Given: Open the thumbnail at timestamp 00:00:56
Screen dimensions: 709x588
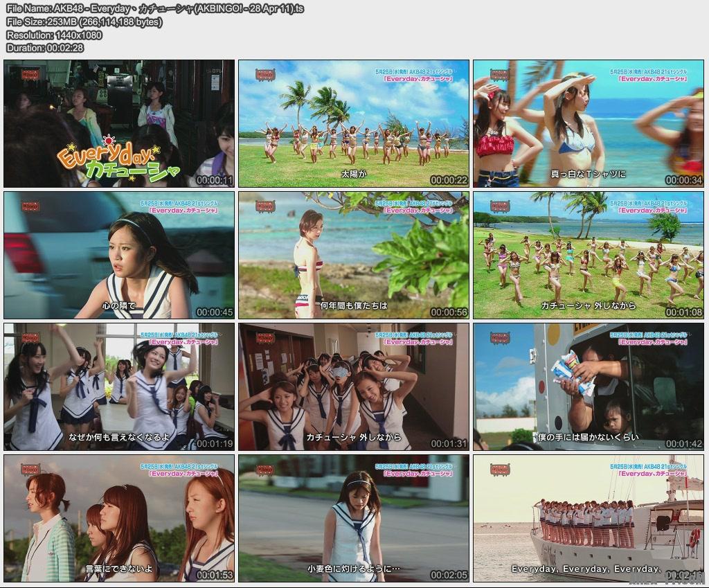Looking at the screenshot, I should tap(354, 255).
